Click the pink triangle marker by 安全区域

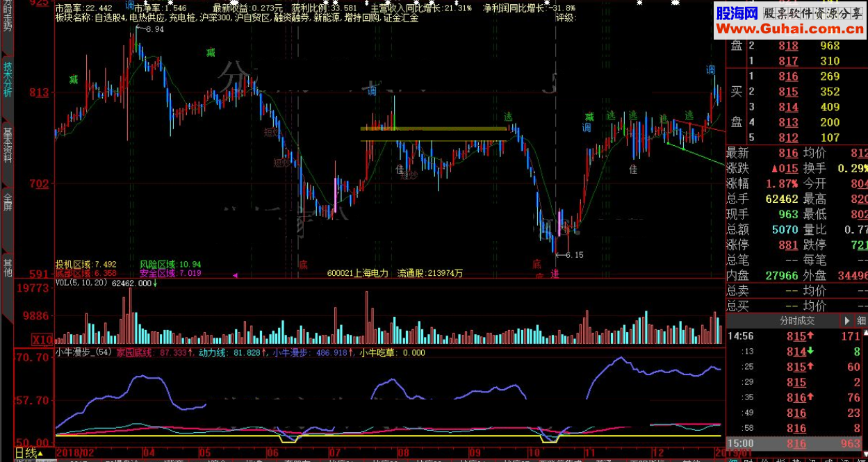point(236,276)
